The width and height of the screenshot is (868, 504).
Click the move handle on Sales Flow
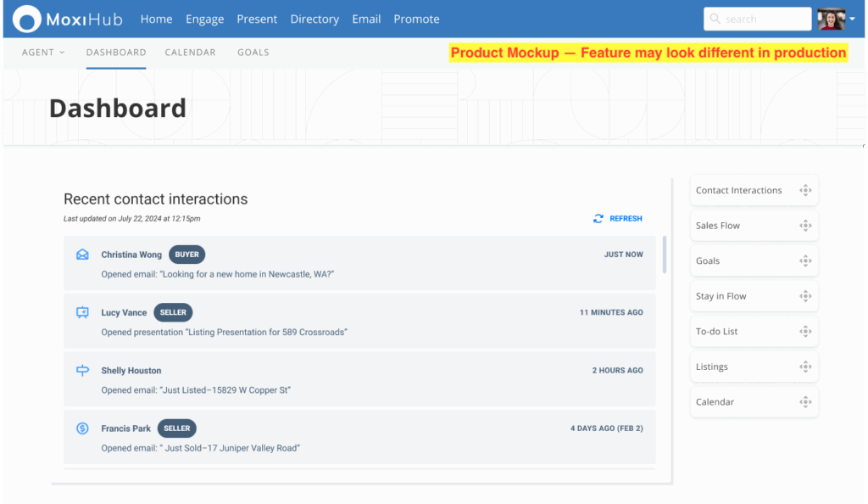(805, 226)
